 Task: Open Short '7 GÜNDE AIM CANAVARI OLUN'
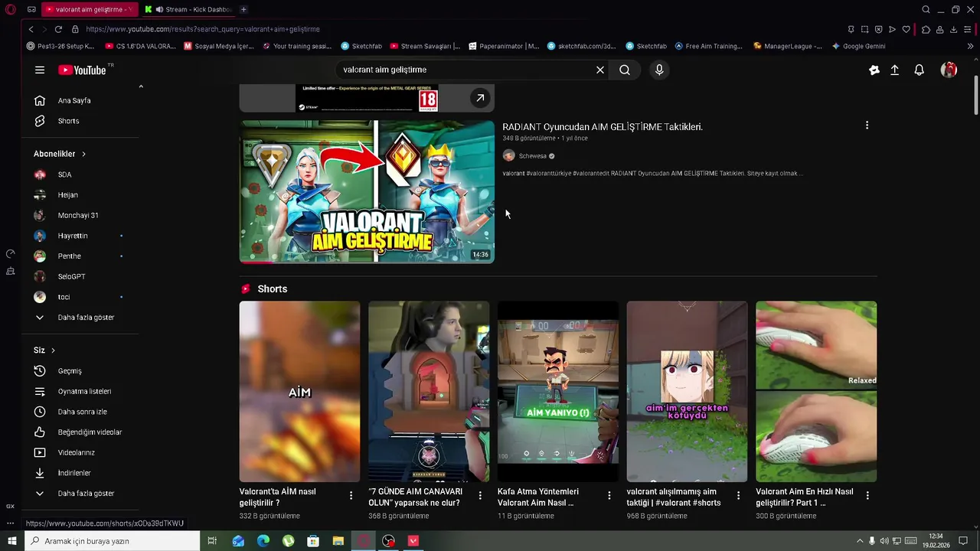point(429,391)
